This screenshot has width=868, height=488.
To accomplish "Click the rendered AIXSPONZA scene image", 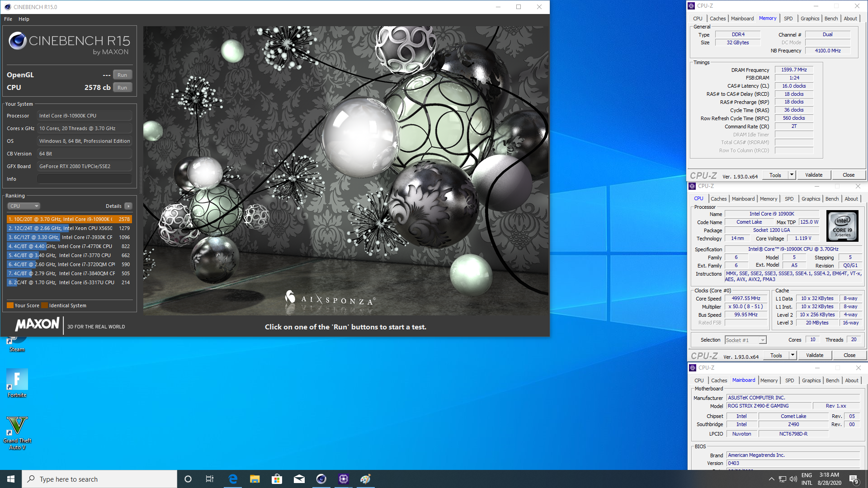I will (346, 171).
